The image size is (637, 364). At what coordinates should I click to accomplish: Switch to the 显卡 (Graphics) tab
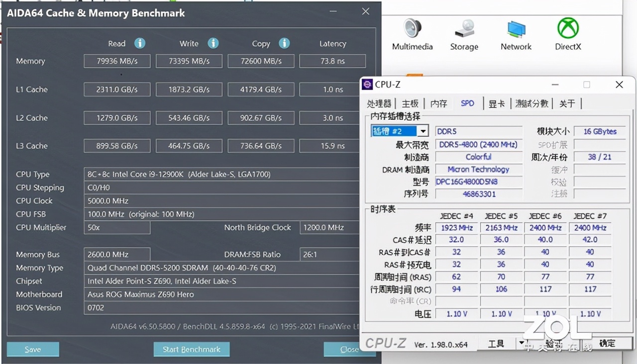tap(496, 103)
